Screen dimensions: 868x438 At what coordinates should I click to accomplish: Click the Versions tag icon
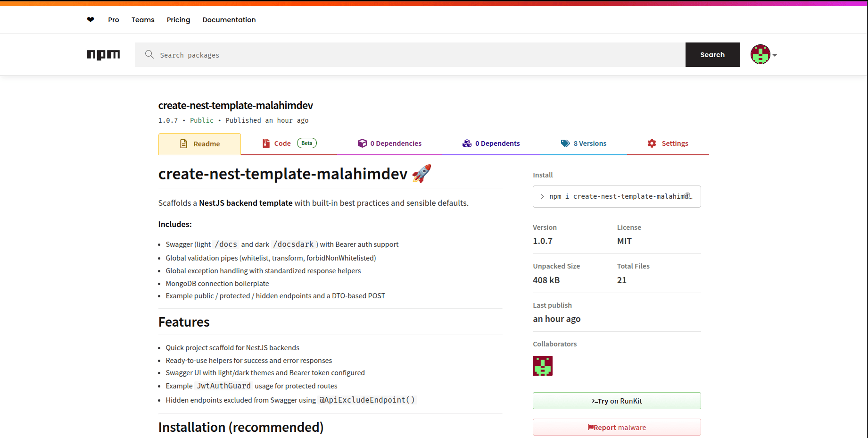pyautogui.click(x=565, y=143)
